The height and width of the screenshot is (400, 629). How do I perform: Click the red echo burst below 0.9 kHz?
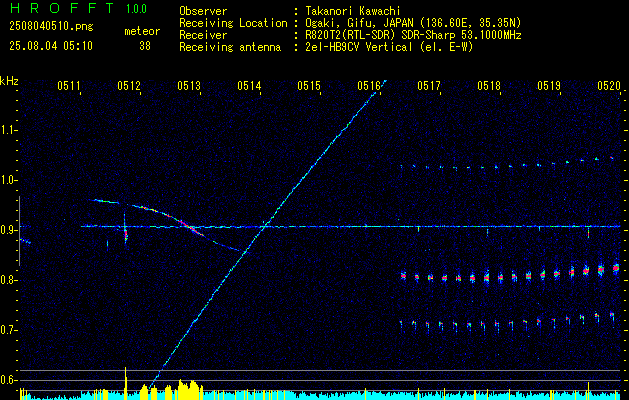pyautogui.click(x=126, y=235)
